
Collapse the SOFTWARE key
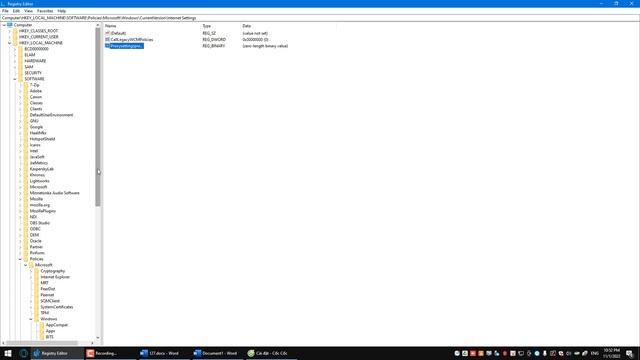click(15, 79)
